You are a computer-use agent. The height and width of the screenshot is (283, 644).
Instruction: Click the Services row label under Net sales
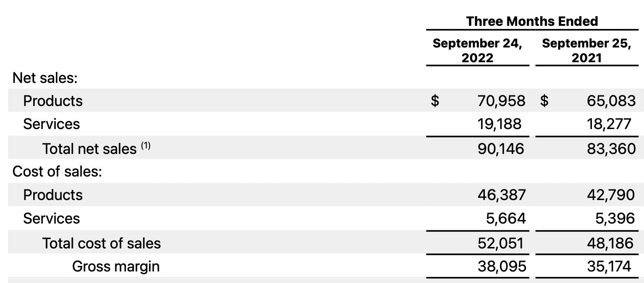coord(51,124)
